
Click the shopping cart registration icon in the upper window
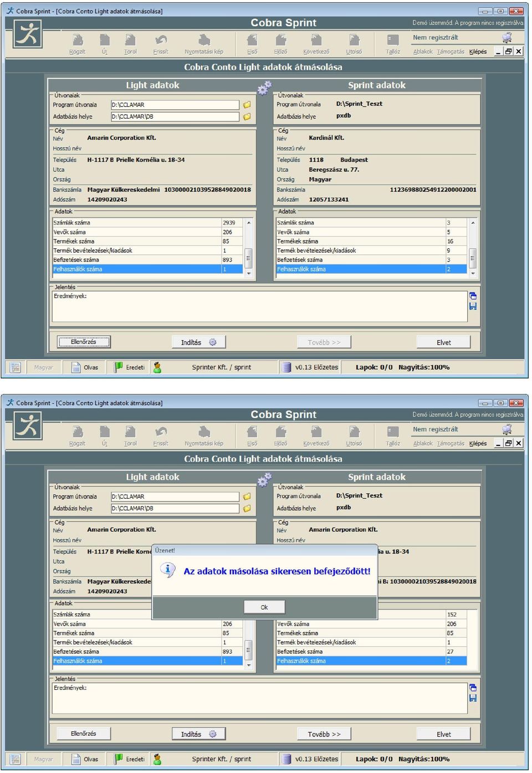tap(507, 38)
